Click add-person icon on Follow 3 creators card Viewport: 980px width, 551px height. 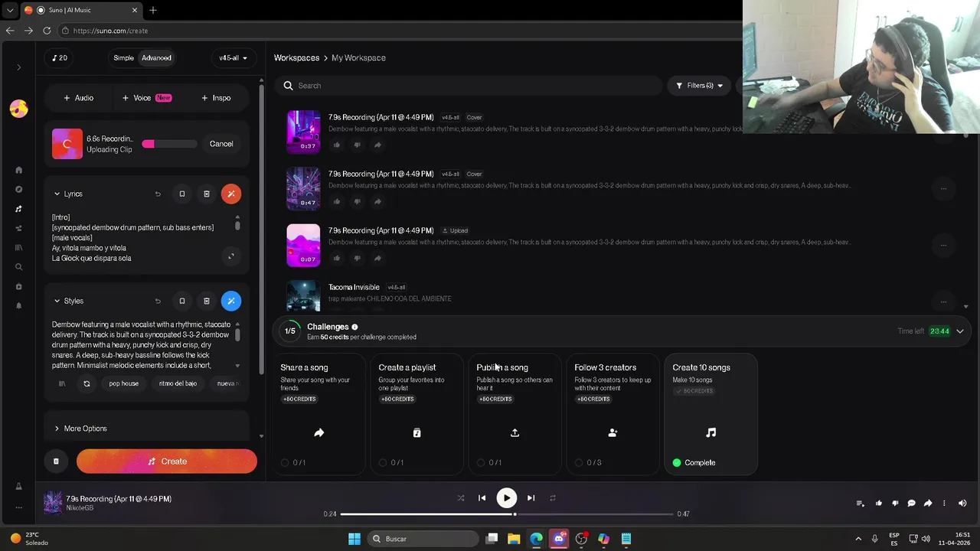pyautogui.click(x=612, y=433)
